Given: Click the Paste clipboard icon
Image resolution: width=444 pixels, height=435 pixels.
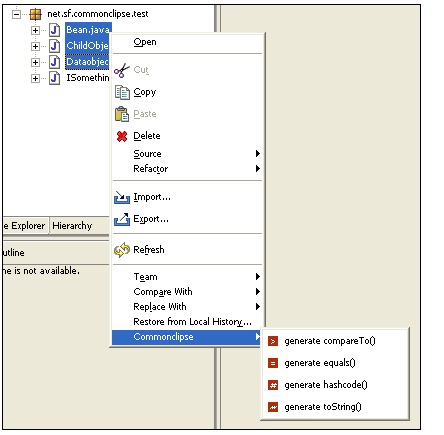Looking at the screenshot, I should click(x=122, y=114).
